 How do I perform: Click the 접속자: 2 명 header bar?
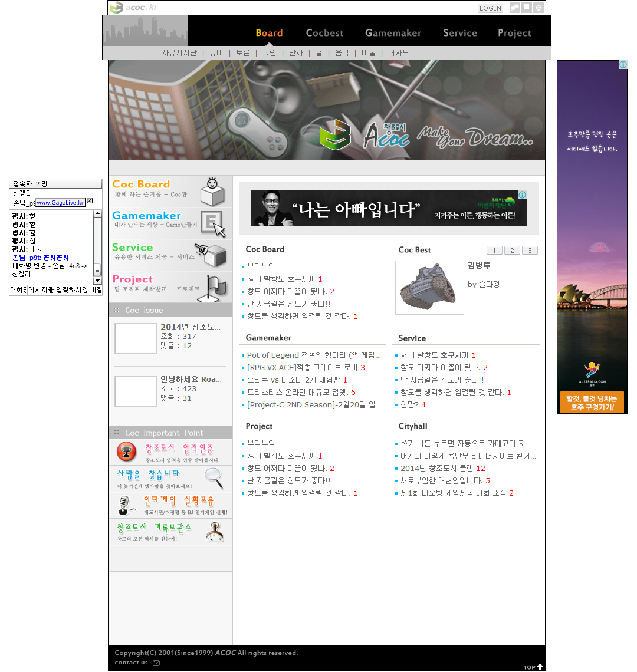[55, 184]
